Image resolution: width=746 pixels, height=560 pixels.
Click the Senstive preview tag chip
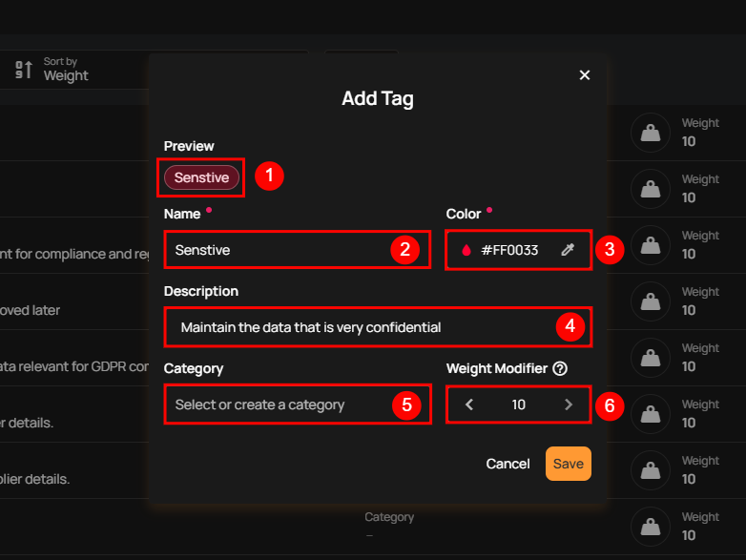click(x=201, y=177)
